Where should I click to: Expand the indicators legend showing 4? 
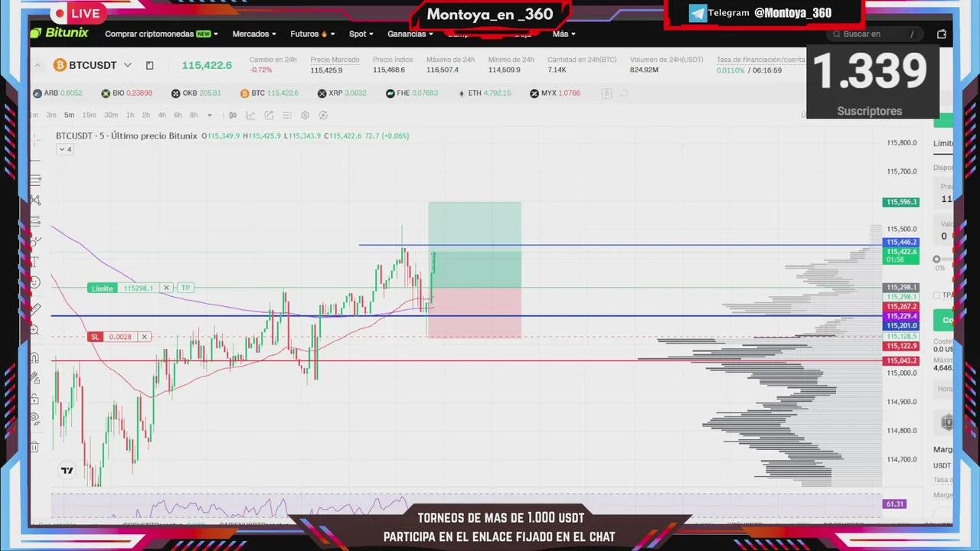point(65,149)
